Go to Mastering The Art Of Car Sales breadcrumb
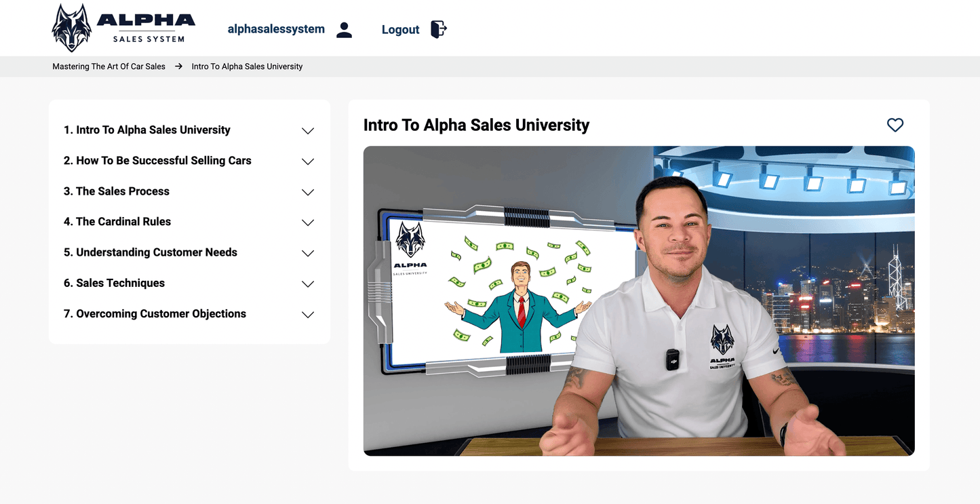This screenshot has height=504, width=980. point(109,66)
